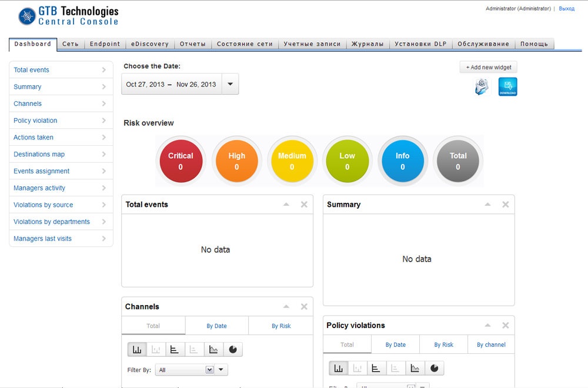Screen dimensions: 588x388
Task: Open the Состояние сети tab
Action: tap(245, 44)
